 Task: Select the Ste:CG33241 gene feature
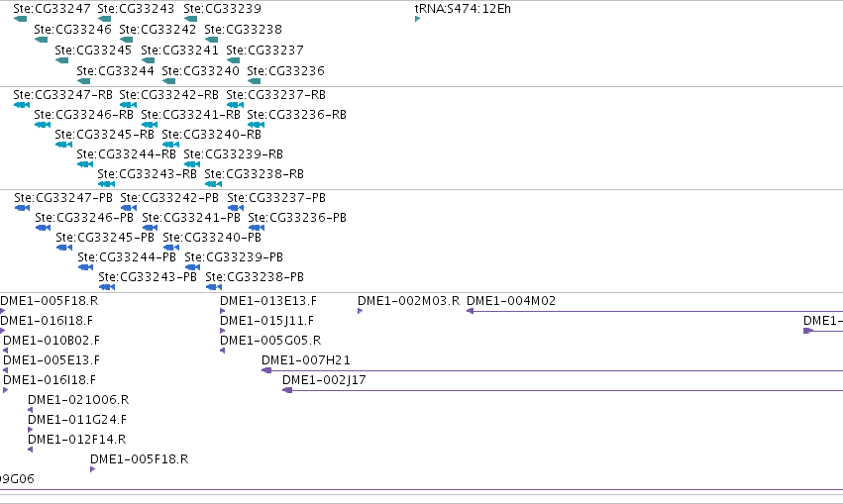pyautogui.click(x=148, y=60)
